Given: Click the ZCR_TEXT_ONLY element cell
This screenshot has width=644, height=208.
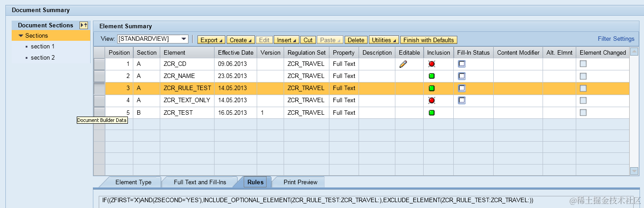Looking at the screenshot, I should (187, 100).
